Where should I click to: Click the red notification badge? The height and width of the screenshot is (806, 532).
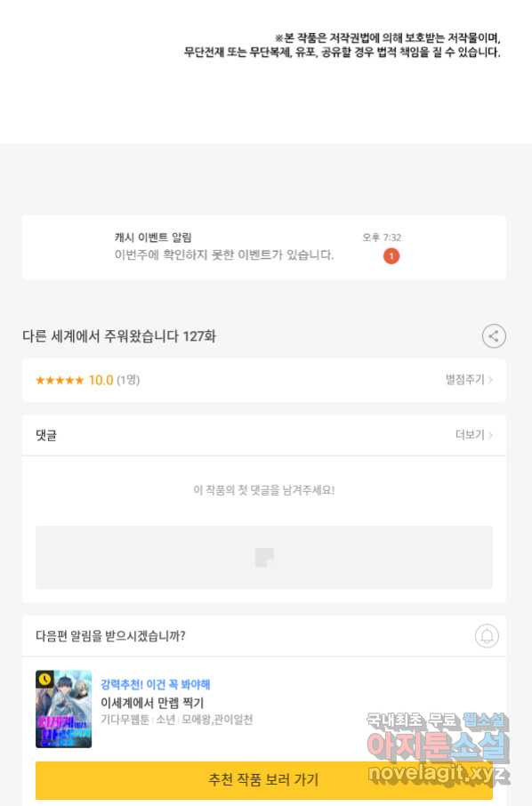[x=391, y=255]
